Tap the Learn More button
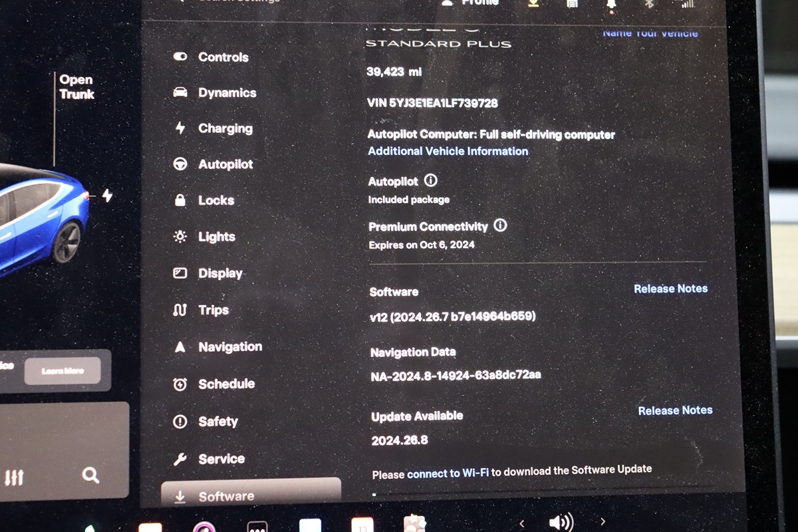This screenshot has height=532, width=798. (x=63, y=371)
